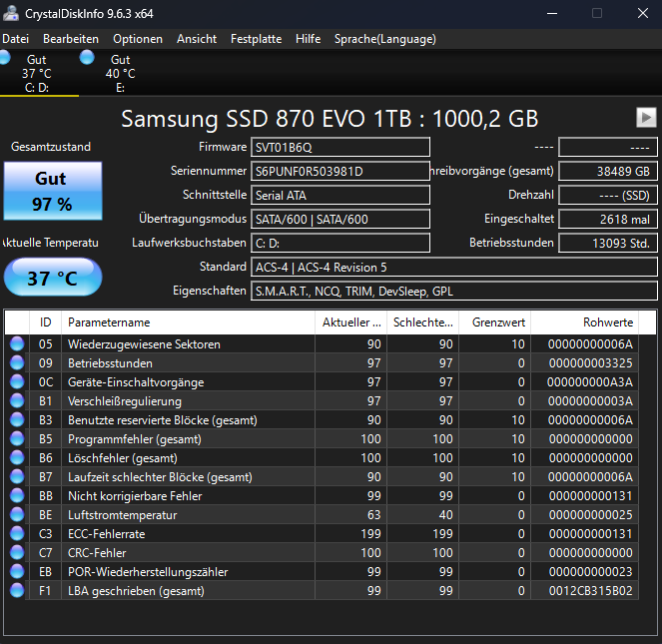This screenshot has height=644, width=662.
Task: Click status orb for Geräte-Einschaltvorgänge row
Action: (x=17, y=381)
